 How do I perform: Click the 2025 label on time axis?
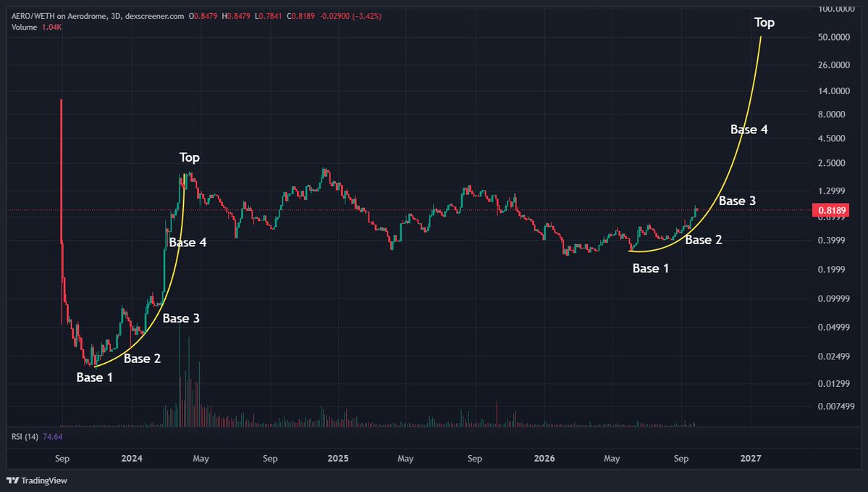coord(337,458)
